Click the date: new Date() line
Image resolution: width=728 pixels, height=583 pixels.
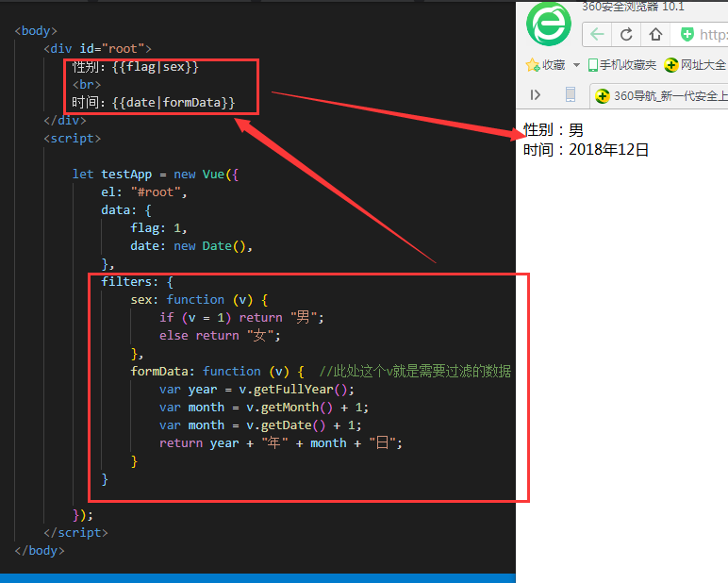[191, 245]
